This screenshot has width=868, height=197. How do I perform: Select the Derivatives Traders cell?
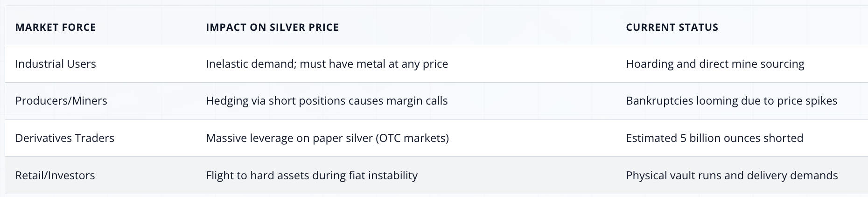(x=65, y=138)
